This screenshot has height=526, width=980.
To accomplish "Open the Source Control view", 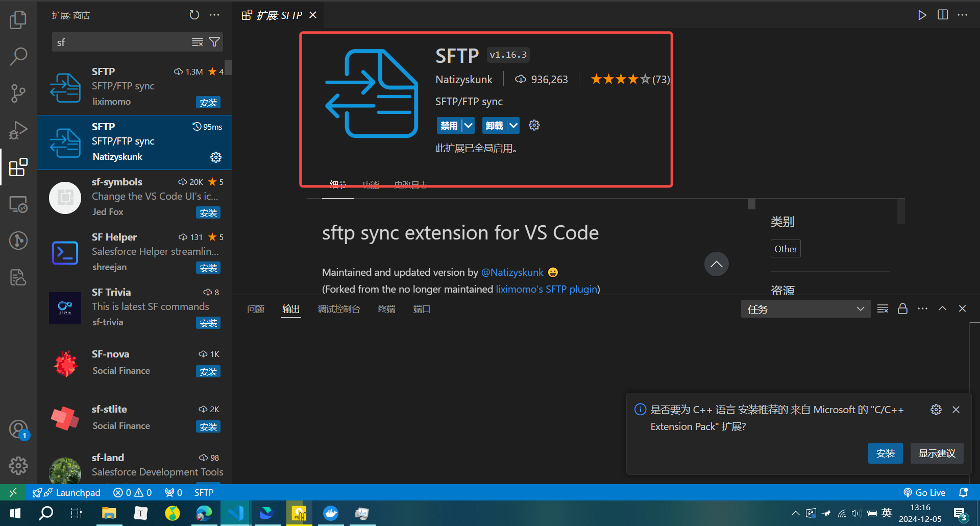I will tap(18, 93).
